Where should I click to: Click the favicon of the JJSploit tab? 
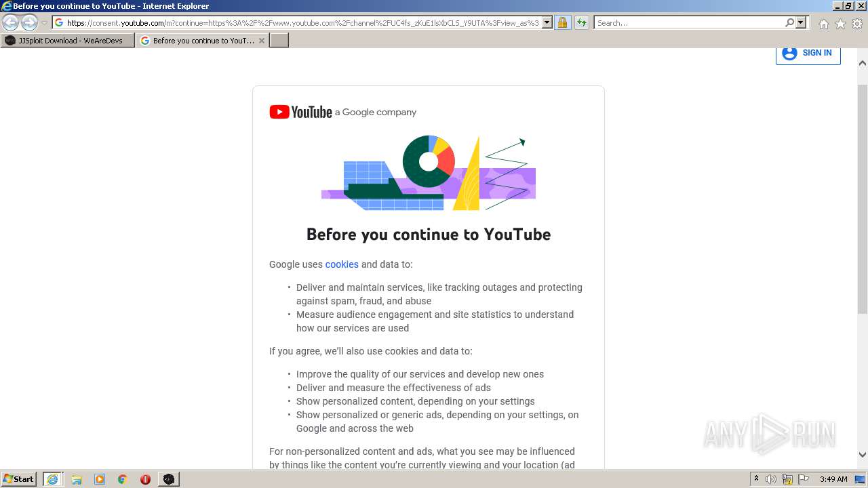(10, 41)
